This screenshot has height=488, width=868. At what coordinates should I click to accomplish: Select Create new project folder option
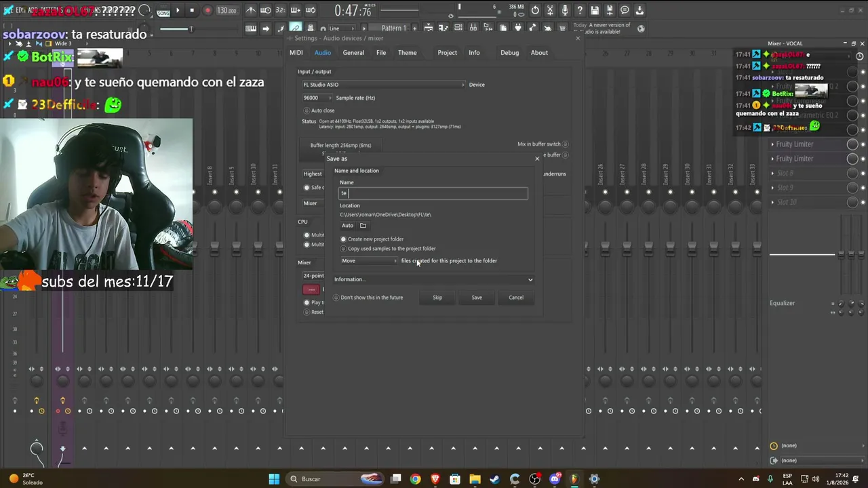pos(372,239)
